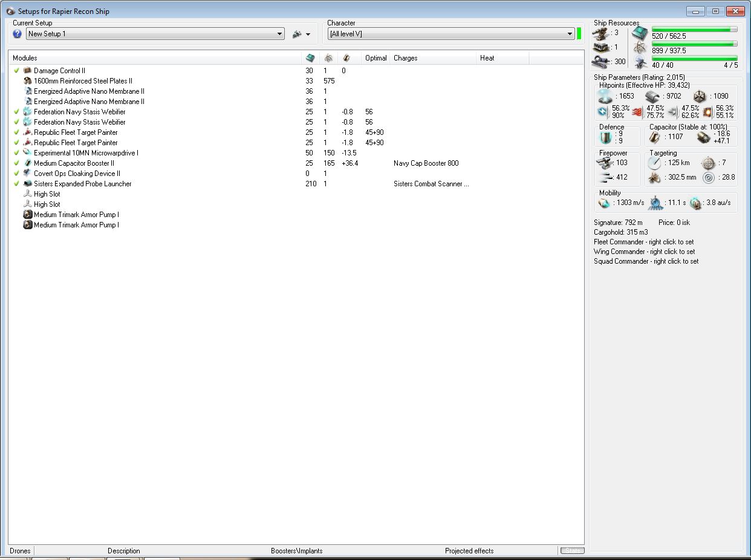The image size is (751, 560).
Task: Click the armor hitpoints icon showing 9702
Action: (x=651, y=96)
